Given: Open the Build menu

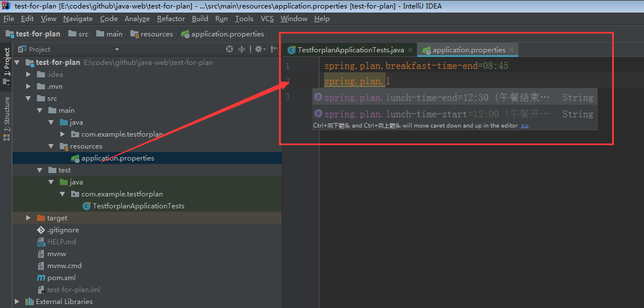Looking at the screenshot, I should (x=200, y=18).
